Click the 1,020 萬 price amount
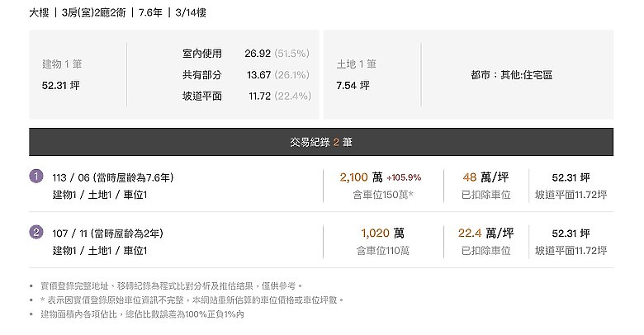Screen dimensions: 644x335 tap(383, 234)
